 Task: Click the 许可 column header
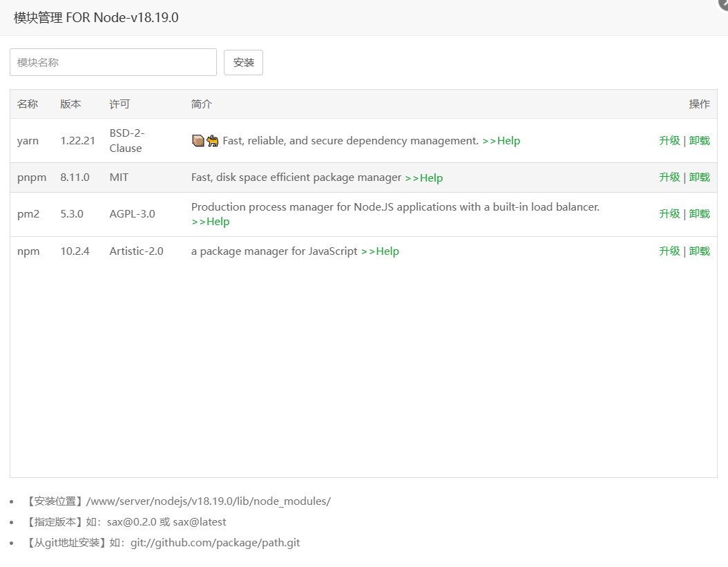pos(119,104)
